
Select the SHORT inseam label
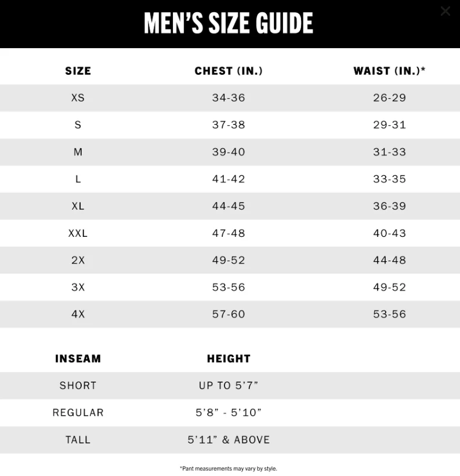[x=78, y=385]
